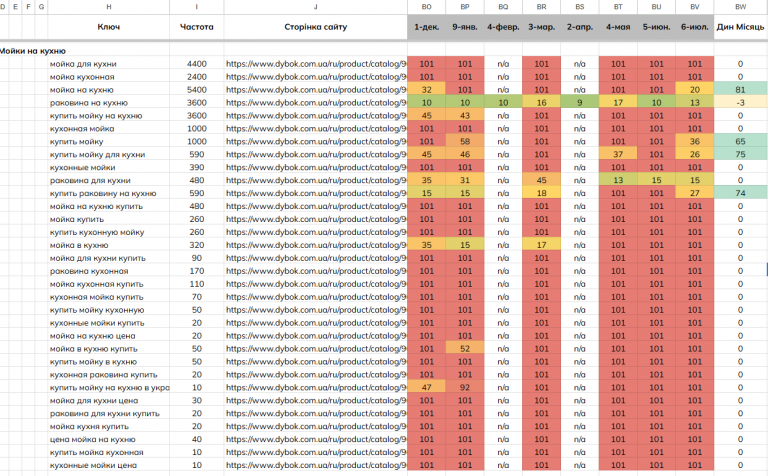Click the '2-апр.' date header
Viewport: 768px width, 476px height.
coord(579,27)
